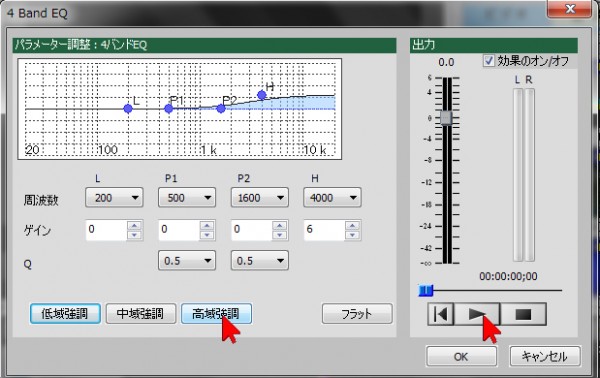Apply the 中域強調 preset
The width and height of the screenshot is (600, 378).
click(x=141, y=314)
